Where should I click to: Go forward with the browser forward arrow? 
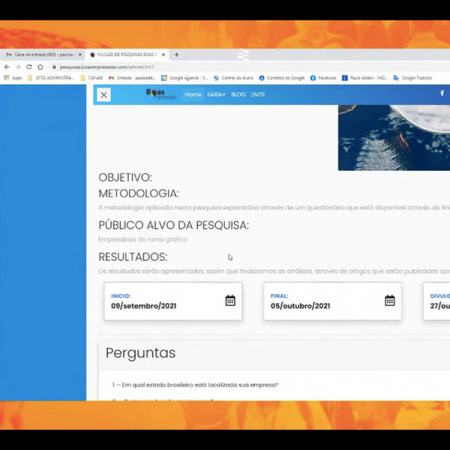(18, 67)
